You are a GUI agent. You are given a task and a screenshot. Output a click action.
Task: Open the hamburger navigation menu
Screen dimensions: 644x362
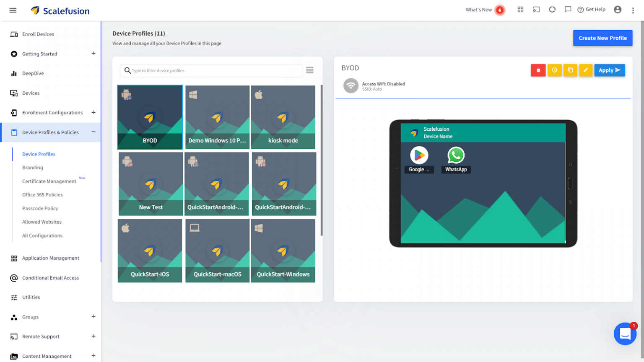click(x=13, y=10)
